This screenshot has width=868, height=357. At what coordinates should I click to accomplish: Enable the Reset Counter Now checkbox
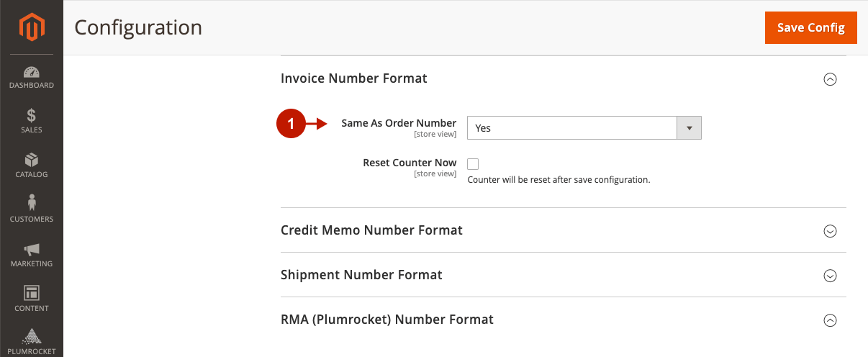click(x=473, y=163)
